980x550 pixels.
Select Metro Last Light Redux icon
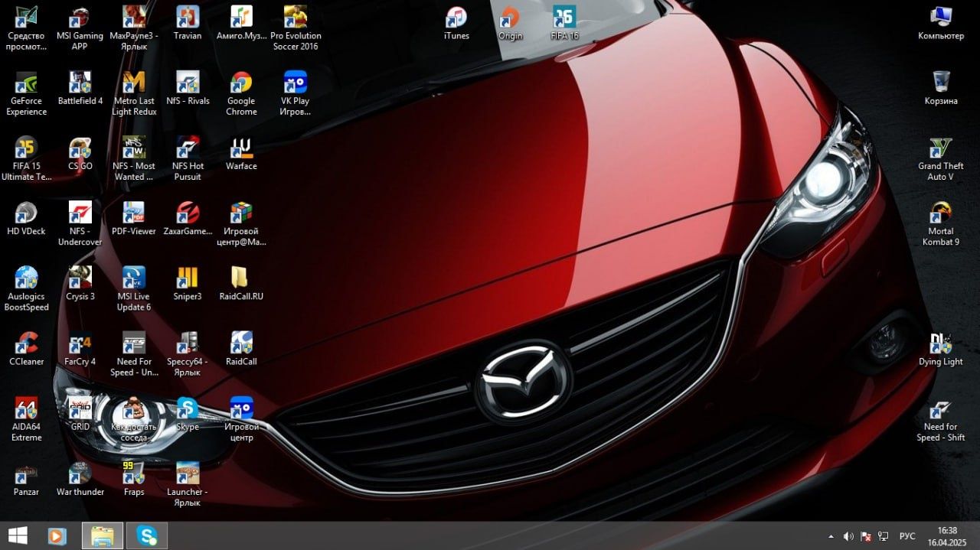pyautogui.click(x=134, y=93)
